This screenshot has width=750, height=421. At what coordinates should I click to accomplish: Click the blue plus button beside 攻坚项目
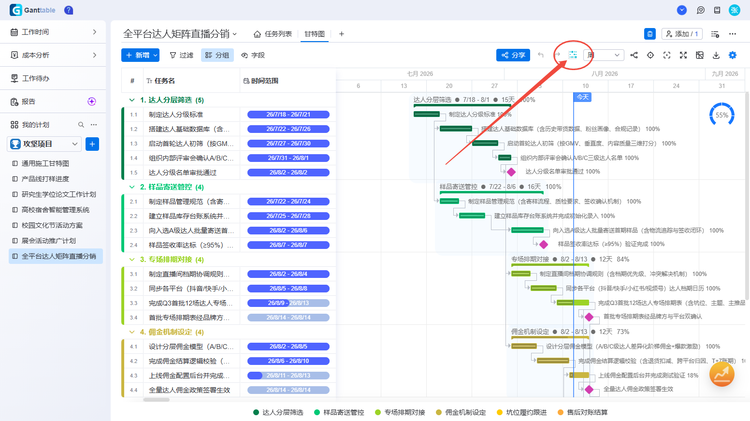click(92, 144)
